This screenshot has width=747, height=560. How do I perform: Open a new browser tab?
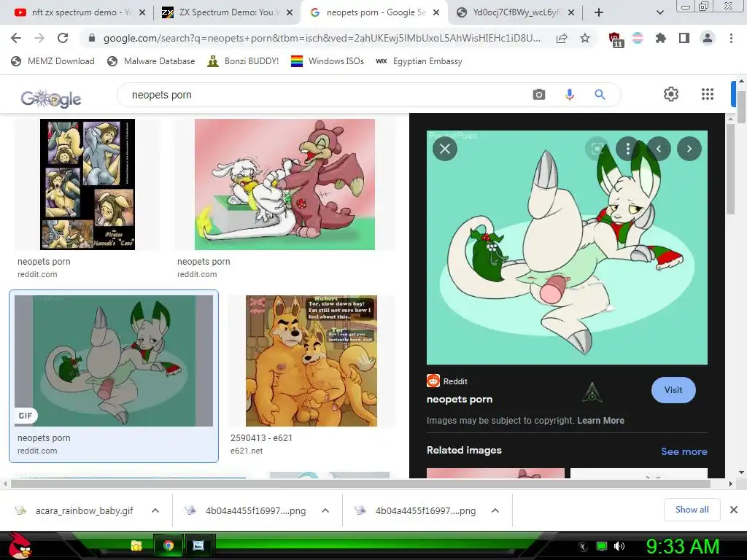tap(599, 13)
